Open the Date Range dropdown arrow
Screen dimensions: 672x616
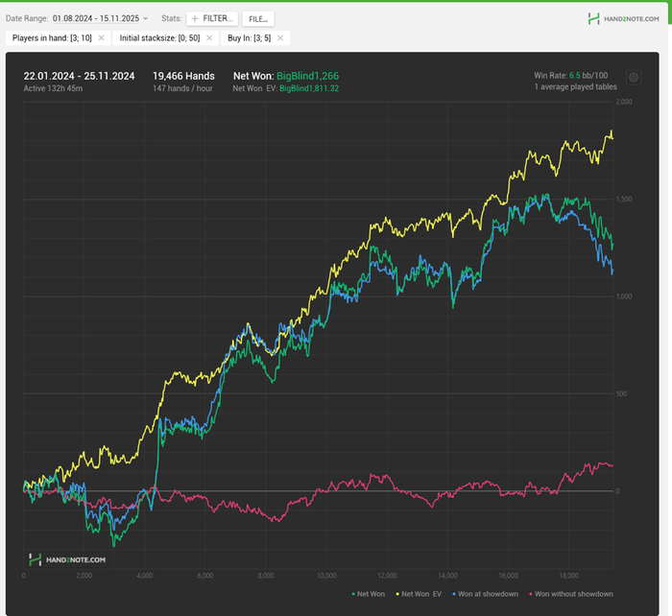(x=145, y=18)
